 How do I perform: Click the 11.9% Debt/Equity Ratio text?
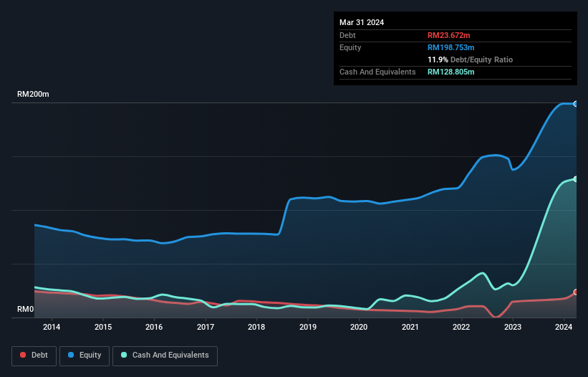click(470, 59)
